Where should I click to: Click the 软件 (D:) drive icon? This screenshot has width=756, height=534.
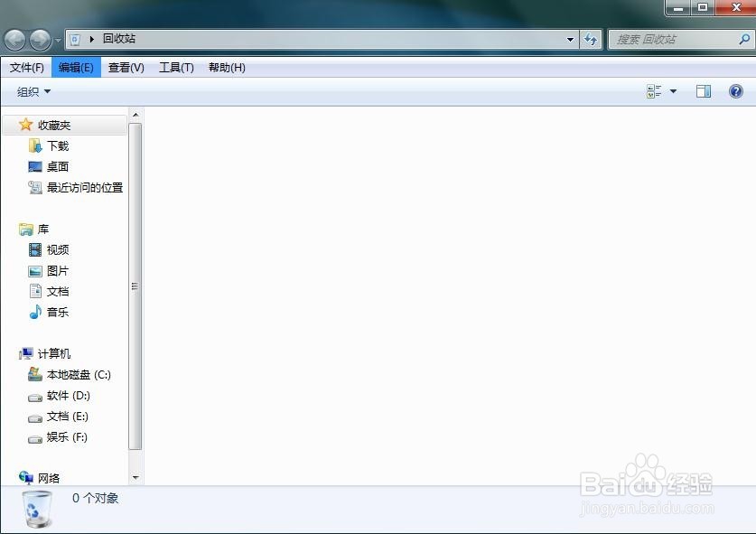point(34,398)
